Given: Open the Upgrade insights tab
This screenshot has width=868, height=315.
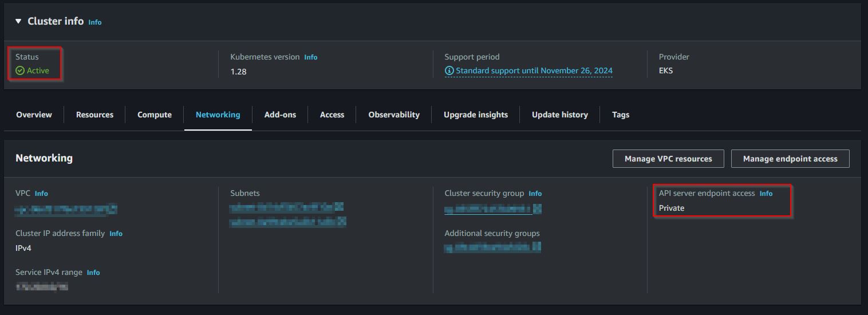Looking at the screenshot, I should (476, 115).
